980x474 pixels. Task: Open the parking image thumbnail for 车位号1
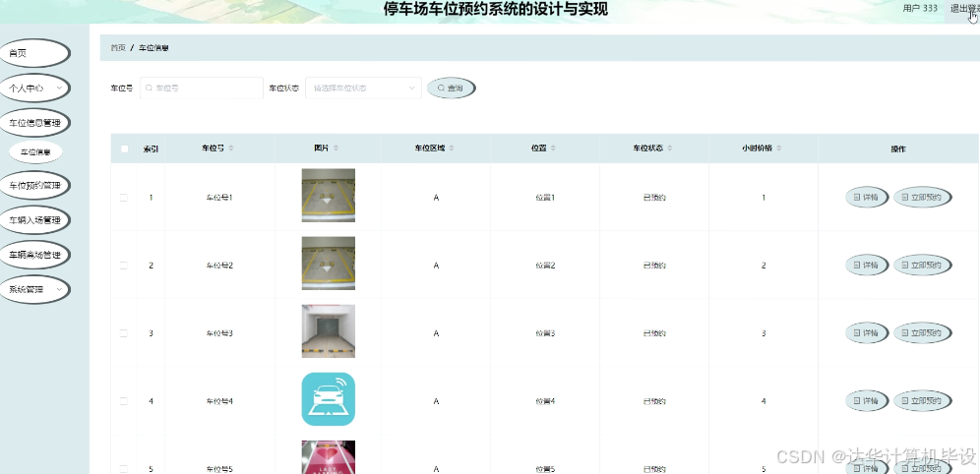(328, 196)
